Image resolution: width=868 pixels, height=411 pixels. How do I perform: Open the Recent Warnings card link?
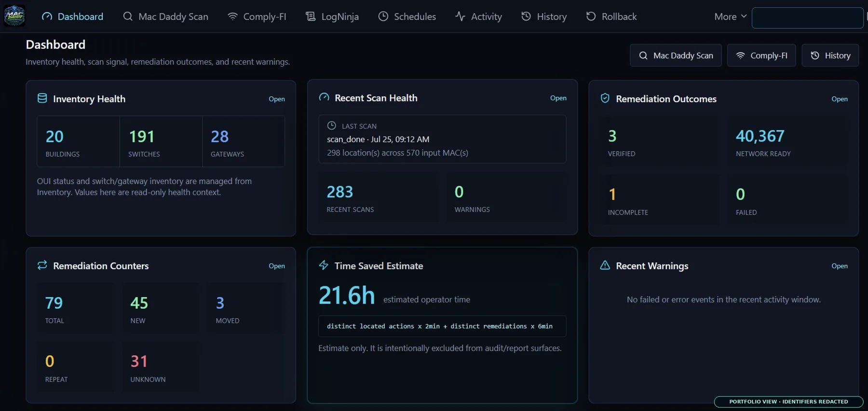click(840, 266)
